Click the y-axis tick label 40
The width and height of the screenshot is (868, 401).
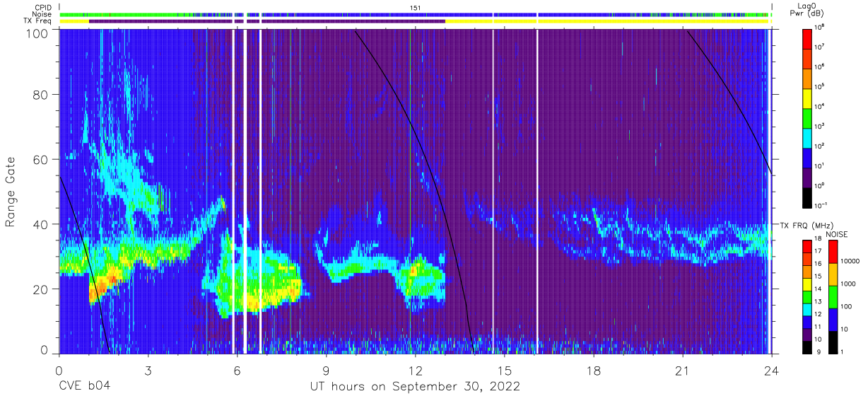pyautogui.click(x=40, y=224)
